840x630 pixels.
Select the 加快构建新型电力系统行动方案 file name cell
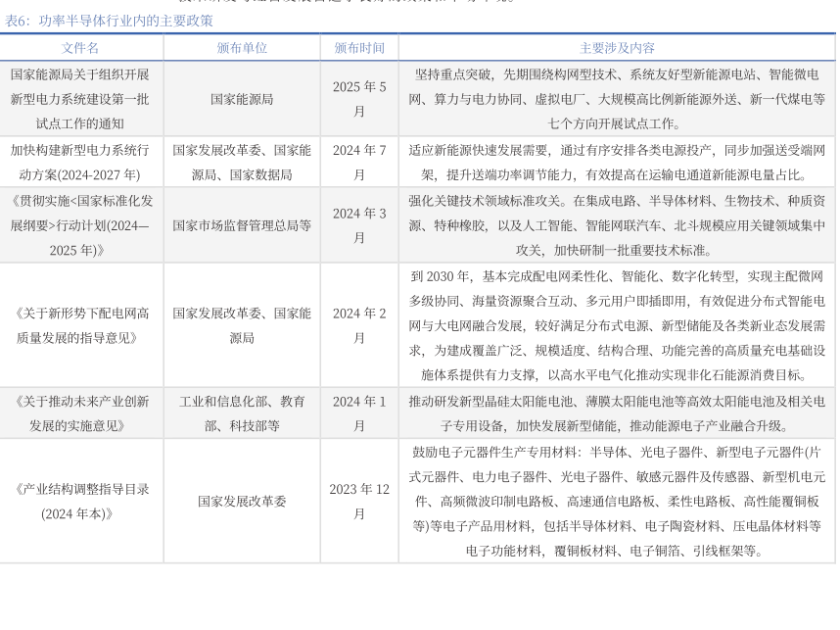[80, 163]
